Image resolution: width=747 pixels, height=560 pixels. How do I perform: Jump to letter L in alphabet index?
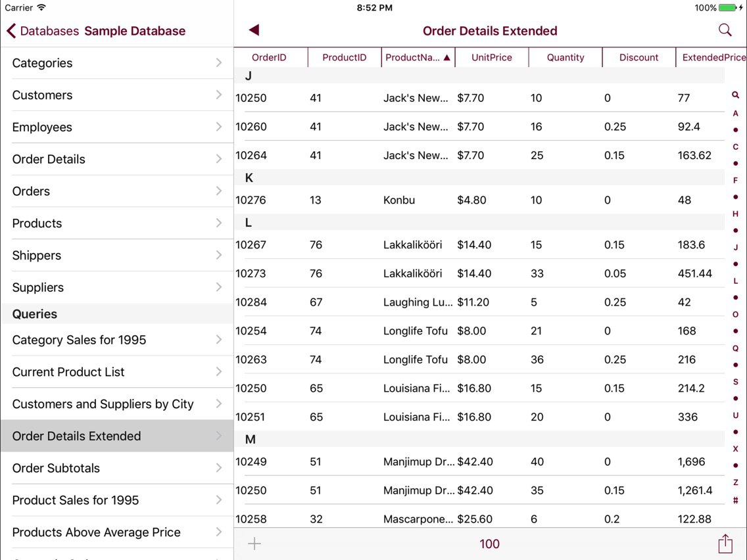tap(736, 281)
